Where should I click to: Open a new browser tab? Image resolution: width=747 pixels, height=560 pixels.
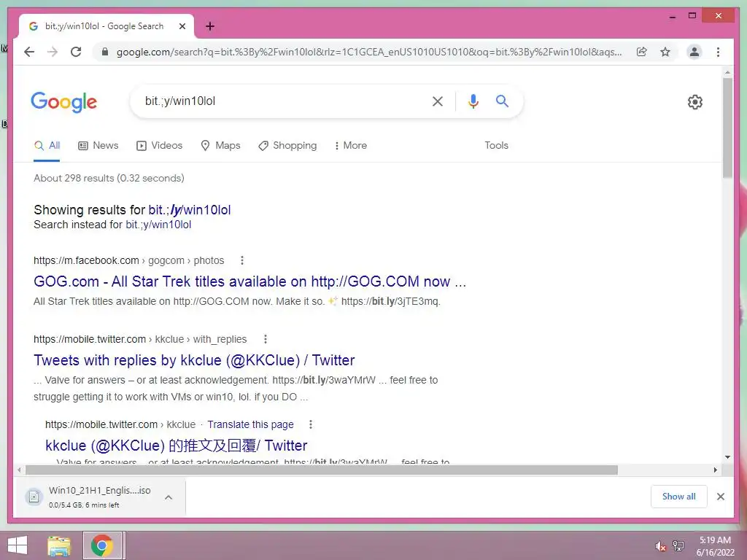point(209,26)
